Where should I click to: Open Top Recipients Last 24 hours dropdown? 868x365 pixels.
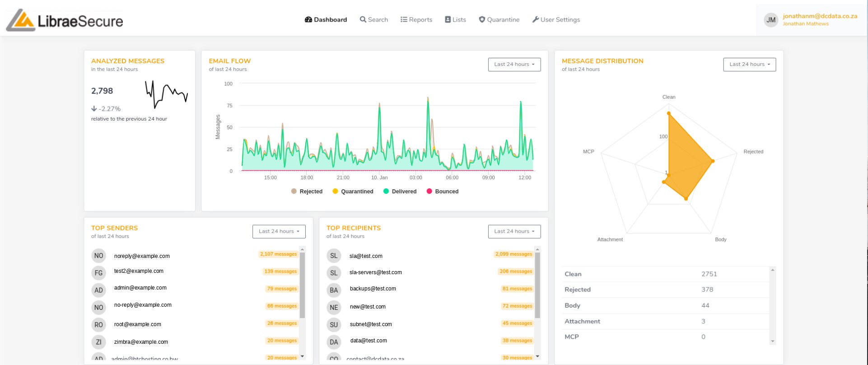514,231
